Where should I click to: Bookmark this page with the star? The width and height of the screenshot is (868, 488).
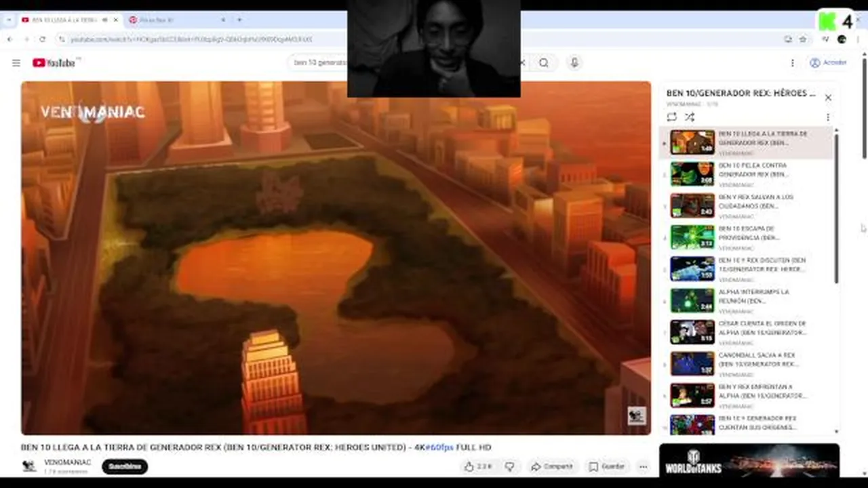[x=803, y=39]
